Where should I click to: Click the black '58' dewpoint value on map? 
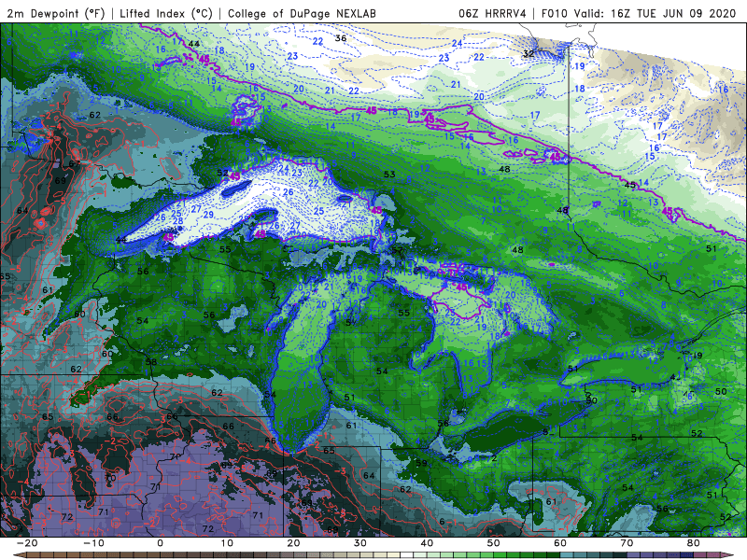click(151, 362)
